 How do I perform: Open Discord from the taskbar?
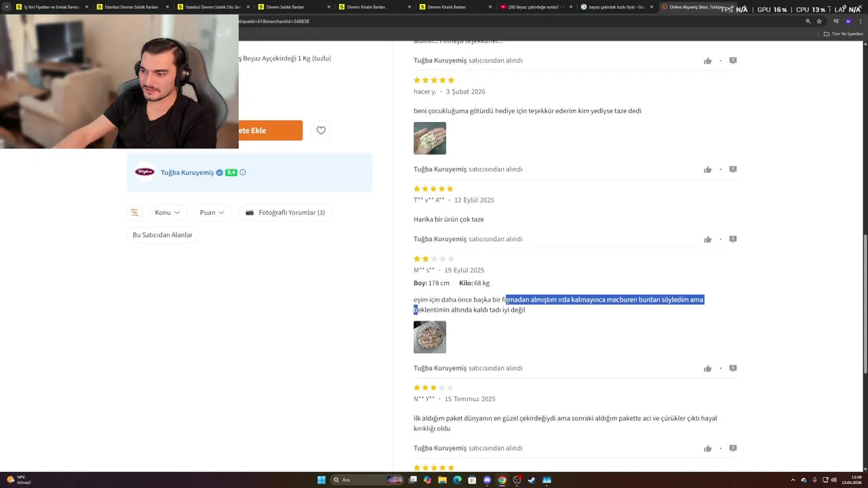(487, 480)
